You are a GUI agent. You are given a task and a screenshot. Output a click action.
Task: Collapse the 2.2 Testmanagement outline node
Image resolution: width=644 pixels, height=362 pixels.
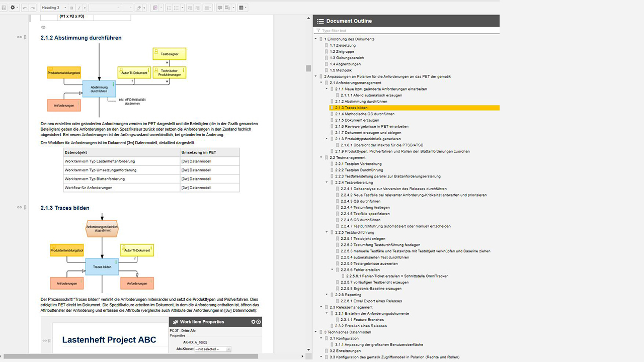click(321, 157)
